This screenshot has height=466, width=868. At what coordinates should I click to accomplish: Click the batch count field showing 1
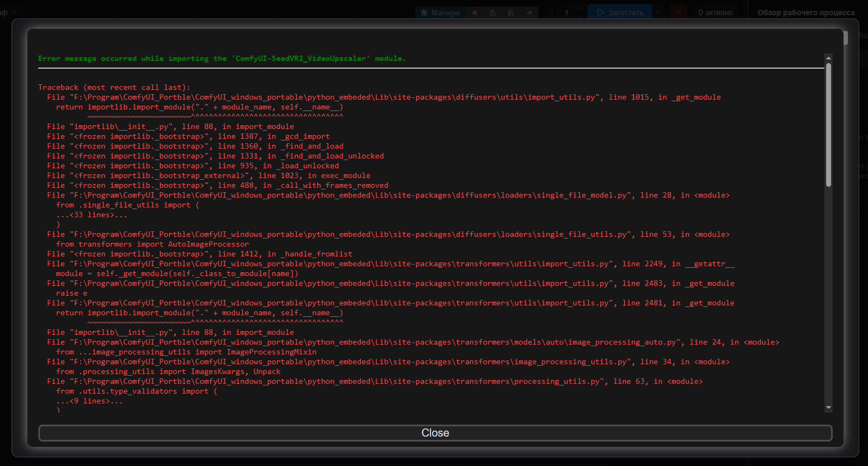tap(567, 13)
